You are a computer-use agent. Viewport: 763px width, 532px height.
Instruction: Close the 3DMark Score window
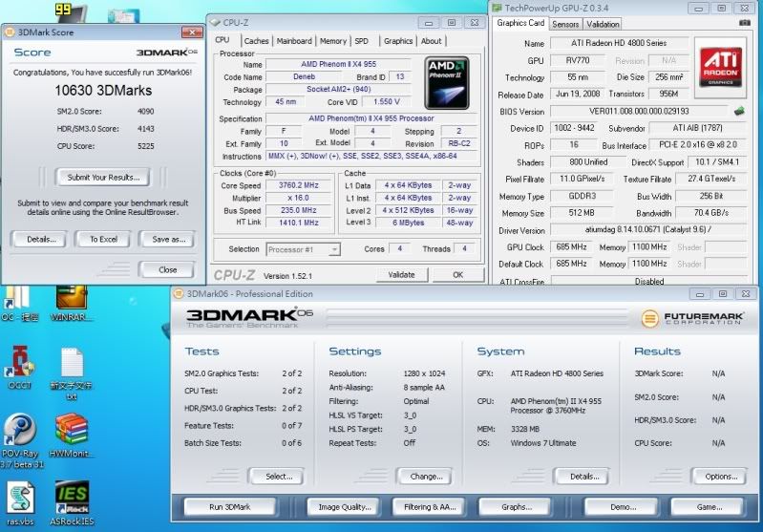coord(192,32)
